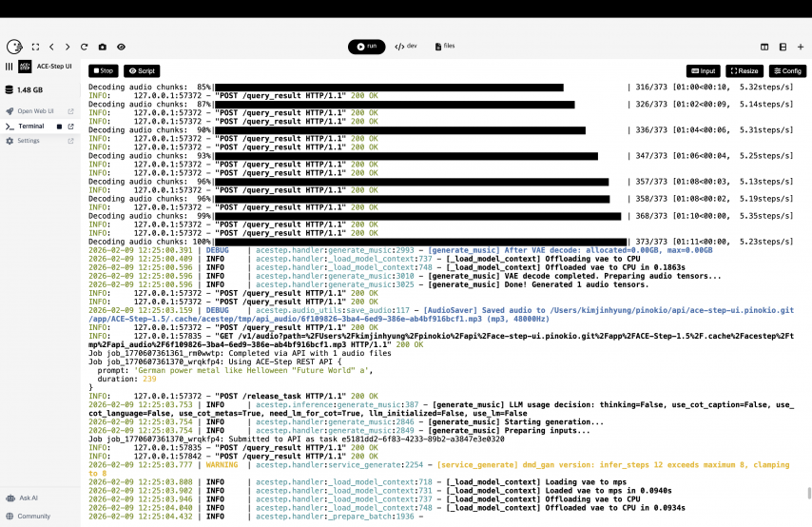Switch to the run tab
This screenshot has width=812, height=527.
(366, 46)
